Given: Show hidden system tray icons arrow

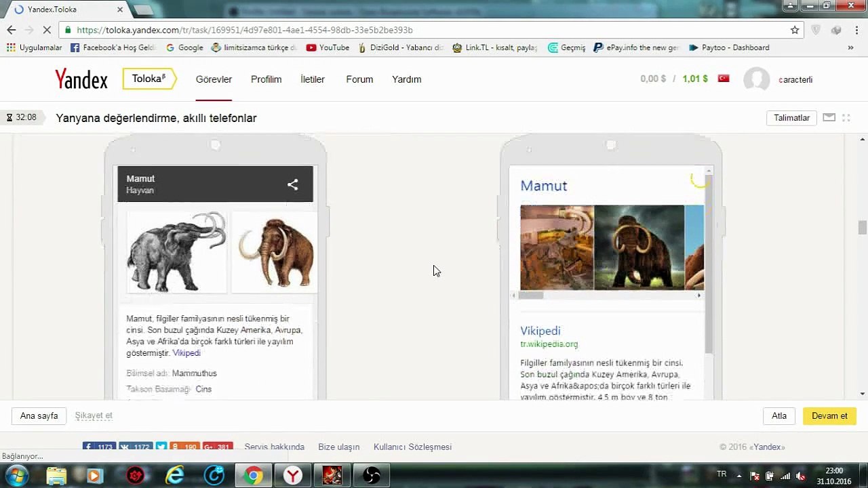Looking at the screenshot, I should pos(739,476).
